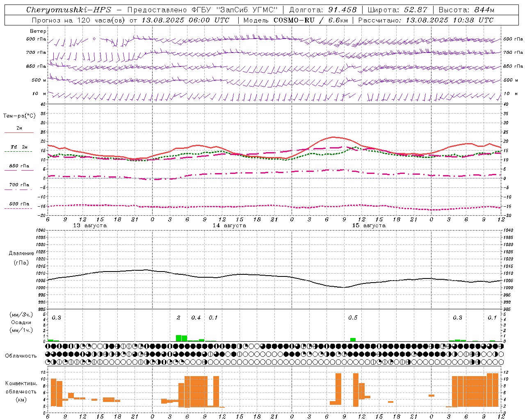Click the precipitation value 0.5
525x420 pixels.
pos(353,318)
